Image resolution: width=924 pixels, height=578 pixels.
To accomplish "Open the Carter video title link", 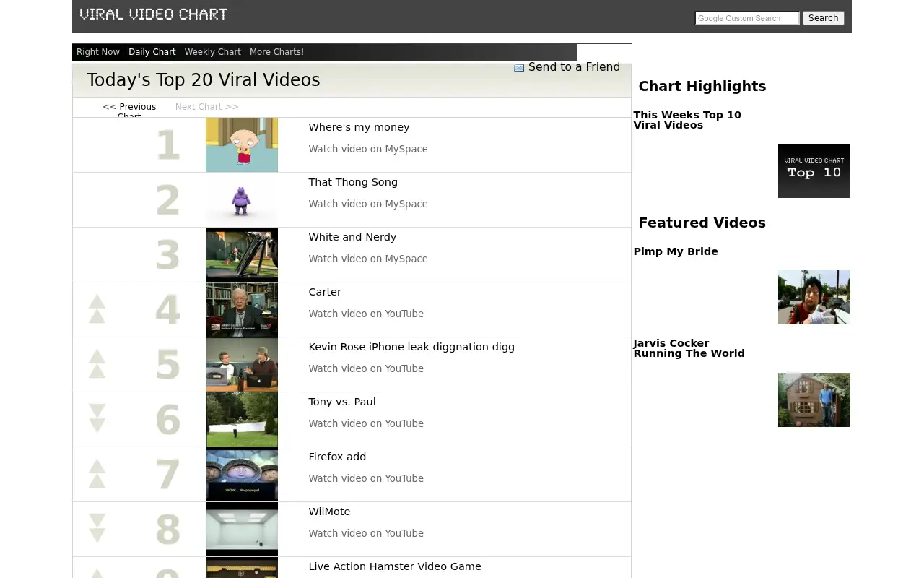I will (325, 292).
